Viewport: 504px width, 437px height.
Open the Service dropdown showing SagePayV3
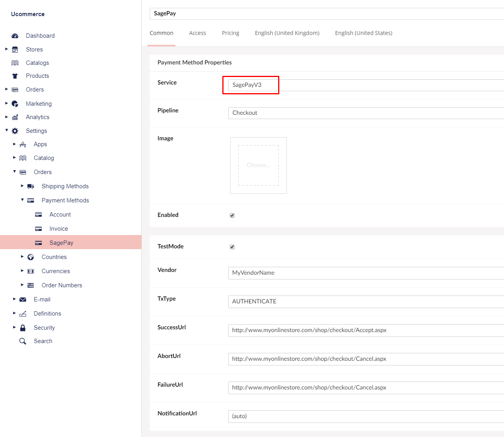pyautogui.click(x=366, y=85)
